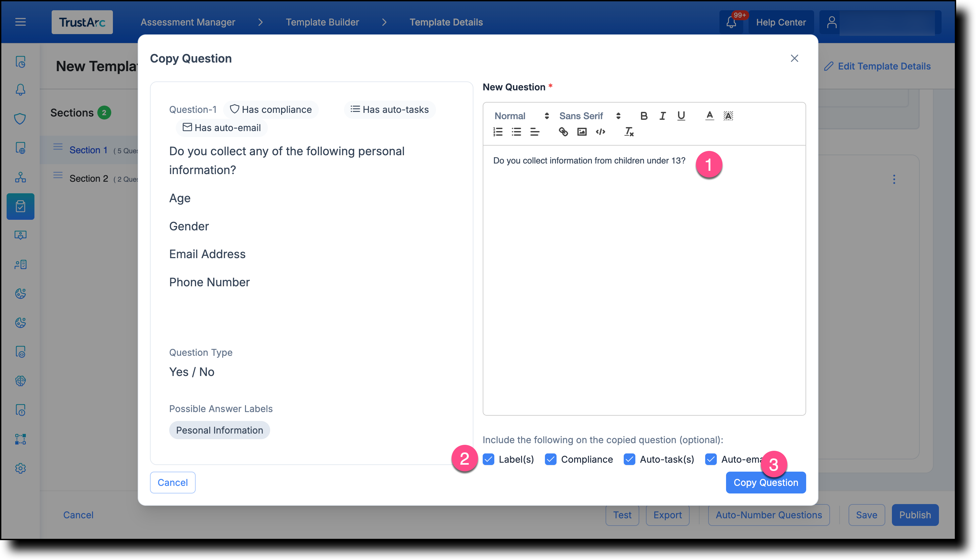The width and height of the screenshot is (976, 560).
Task: Open the bell icon in the sidebar
Action: click(x=21, y=90)
